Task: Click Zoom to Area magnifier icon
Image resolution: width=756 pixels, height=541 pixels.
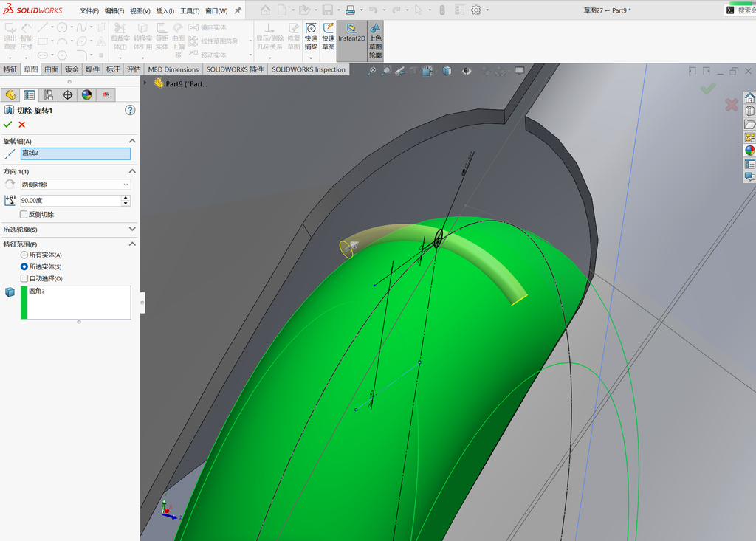Action: 386,72
